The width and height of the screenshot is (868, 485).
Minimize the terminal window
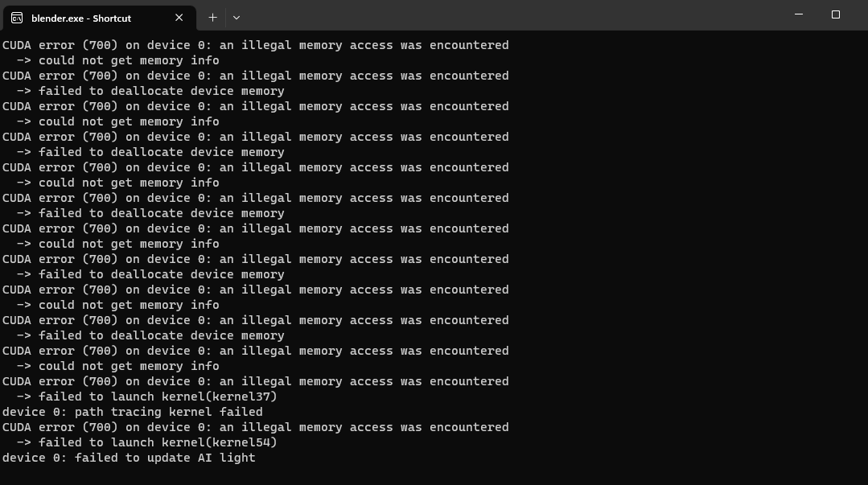799,14
